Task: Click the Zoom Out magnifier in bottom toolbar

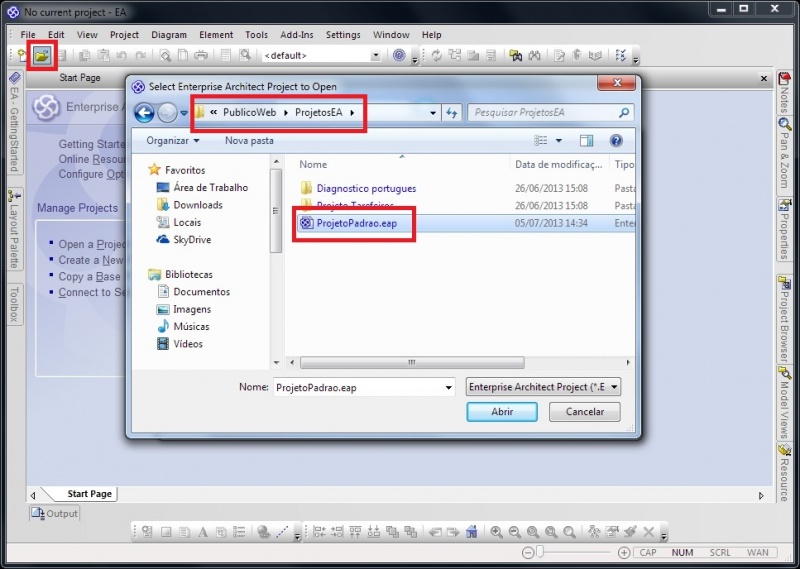Action: click(514, 532)
